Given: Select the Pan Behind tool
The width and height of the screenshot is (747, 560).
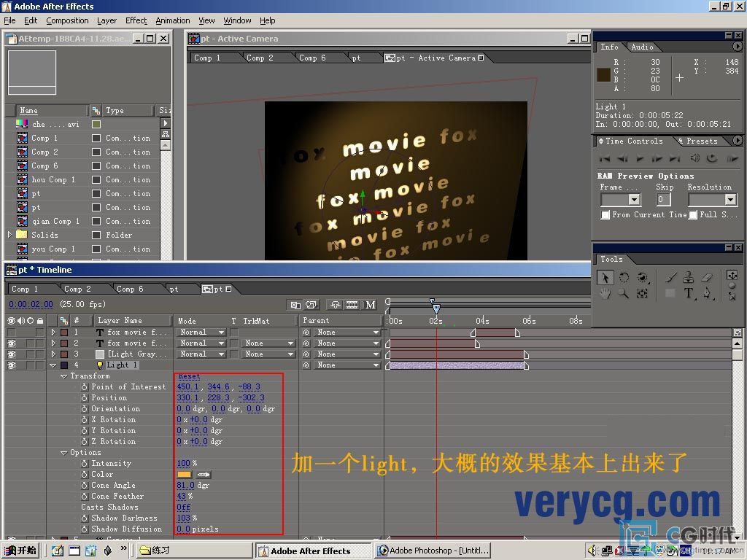Looking at the screenshot, I should tap(642, 293).
